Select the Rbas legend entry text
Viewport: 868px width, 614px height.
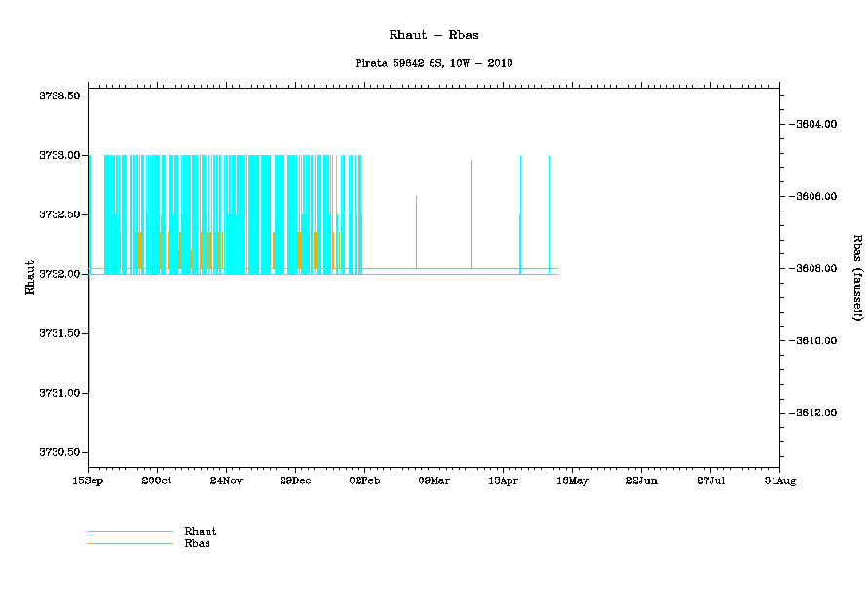(x=197, y=544)
